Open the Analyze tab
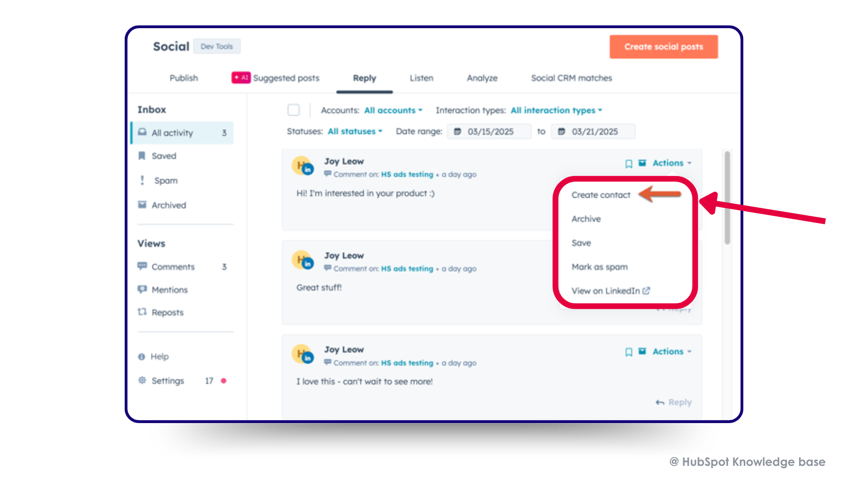Viewport: 868px width, 492px height. pyautogui.click(x=482, y=78)
